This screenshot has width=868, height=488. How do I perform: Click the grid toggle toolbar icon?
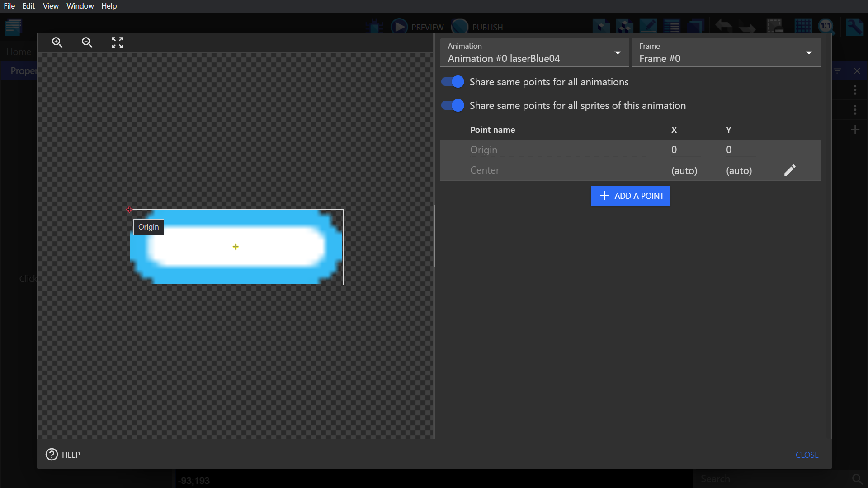[x=803, y=26]
